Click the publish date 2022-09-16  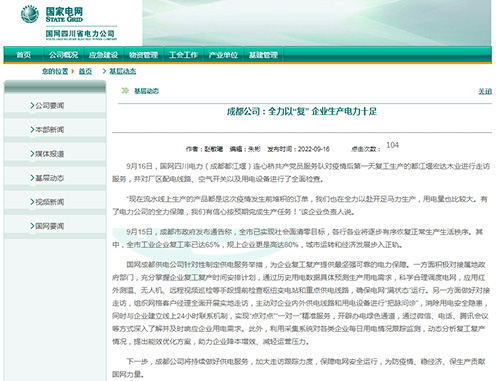point(314,149)
